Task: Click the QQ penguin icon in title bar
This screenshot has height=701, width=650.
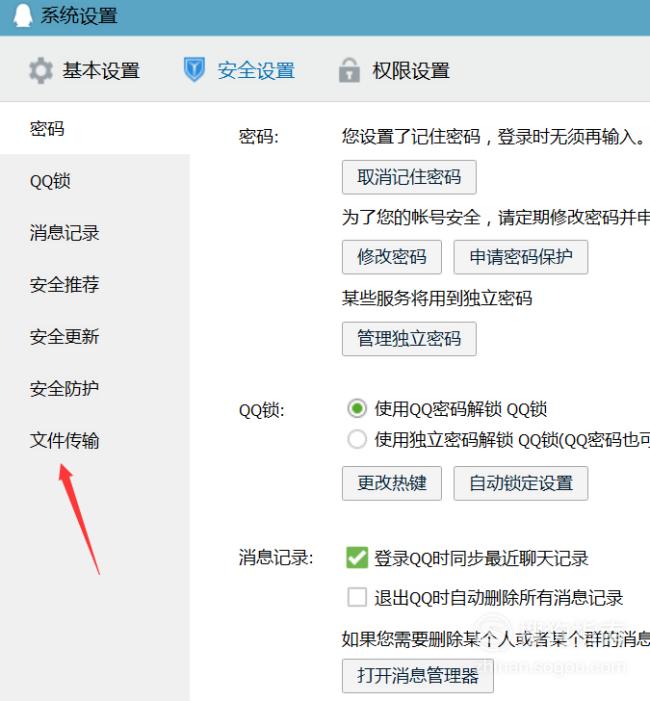Action: coord(22,16)
